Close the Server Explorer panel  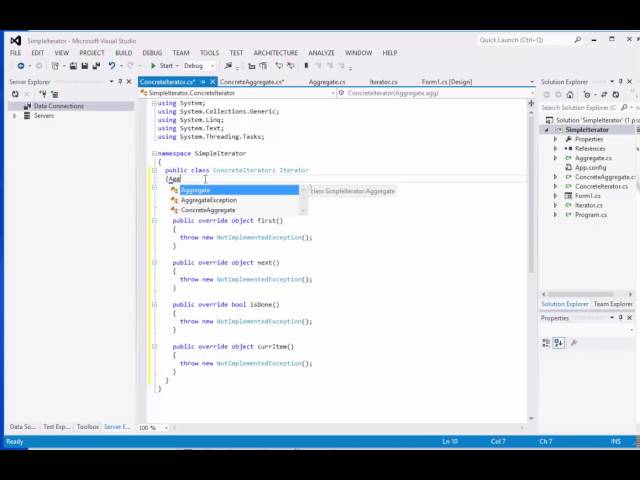(x=129, y=82)
